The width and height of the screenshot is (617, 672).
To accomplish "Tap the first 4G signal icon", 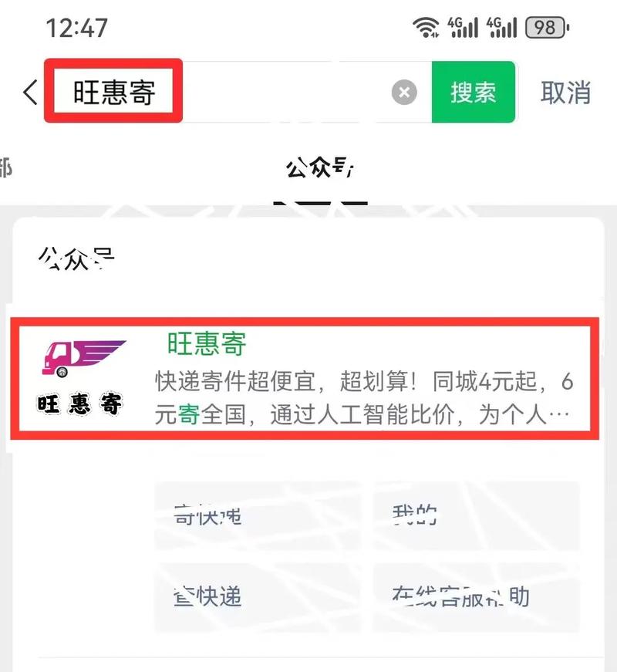I will tap(462, 28).
